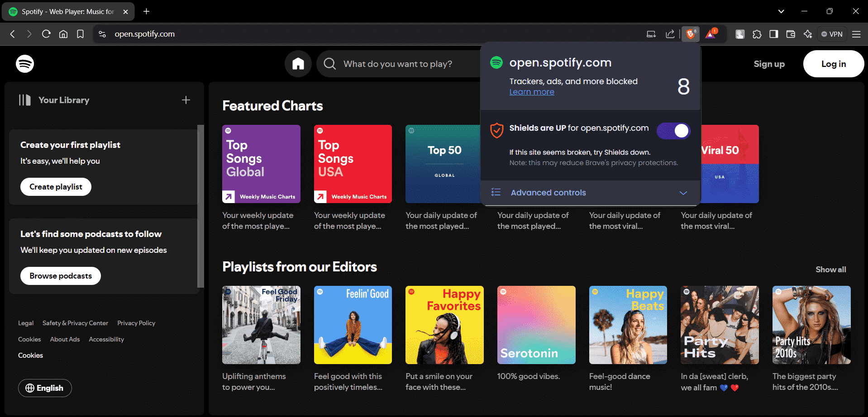Click the Advanced controls list icon
This screenshot has height=417, width=868.
[496, 192]
